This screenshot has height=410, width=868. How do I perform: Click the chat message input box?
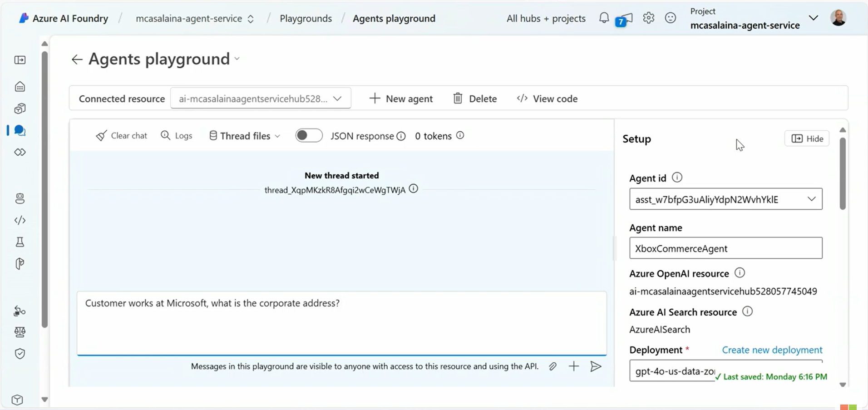pos(341,323)
